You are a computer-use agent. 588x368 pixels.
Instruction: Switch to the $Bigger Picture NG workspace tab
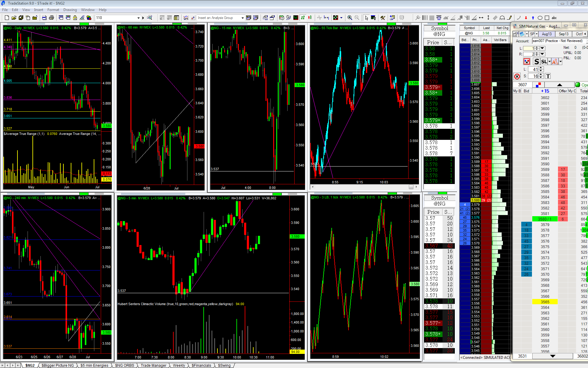(58, 365)
